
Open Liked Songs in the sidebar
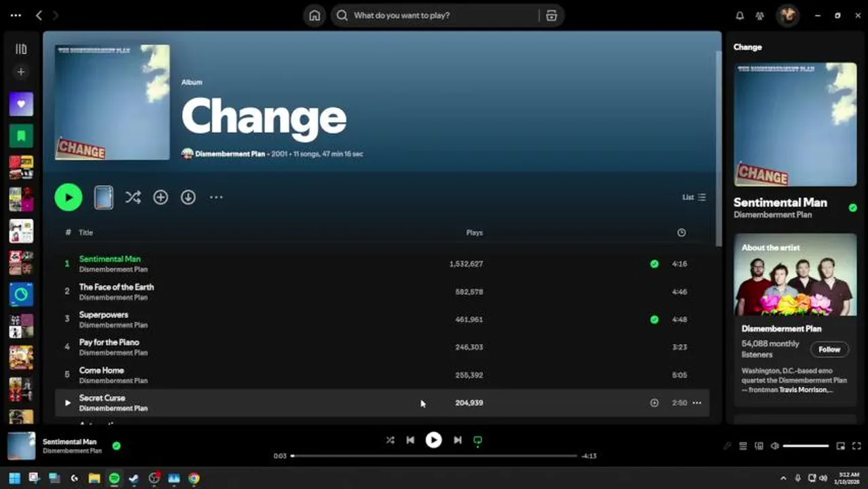21,104
